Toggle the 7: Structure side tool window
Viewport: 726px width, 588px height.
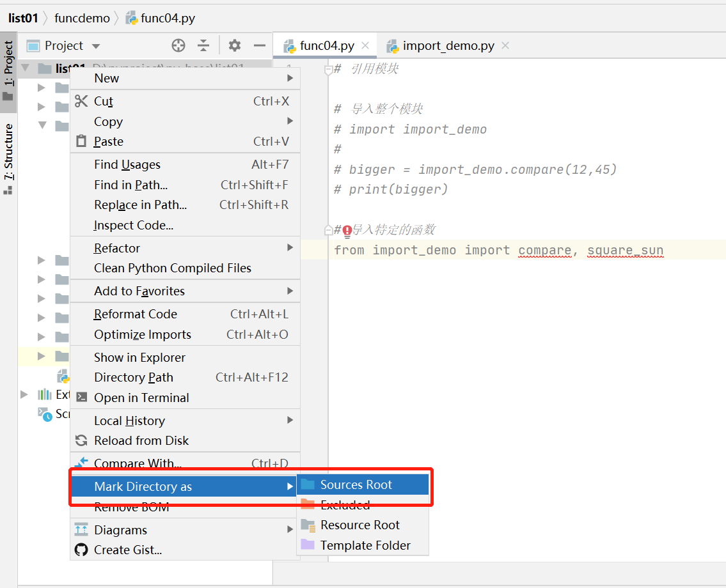click(x=8, y=159)
